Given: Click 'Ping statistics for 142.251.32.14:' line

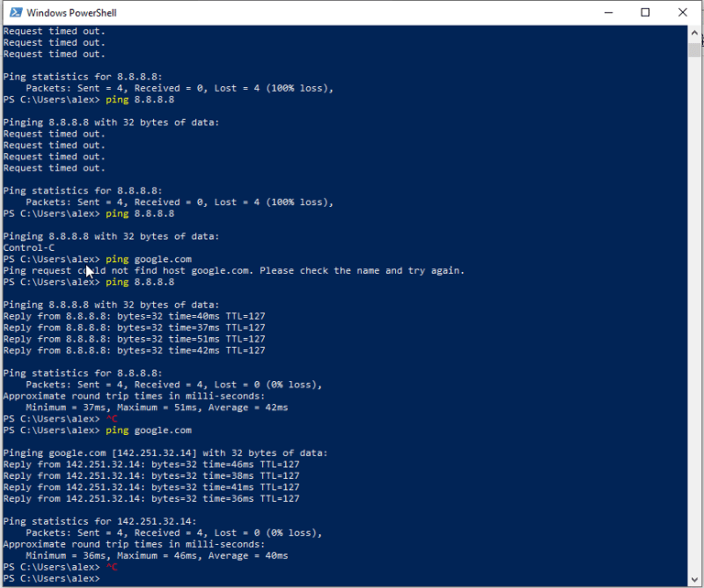Looking at the screenshot, I should point(100,521).
